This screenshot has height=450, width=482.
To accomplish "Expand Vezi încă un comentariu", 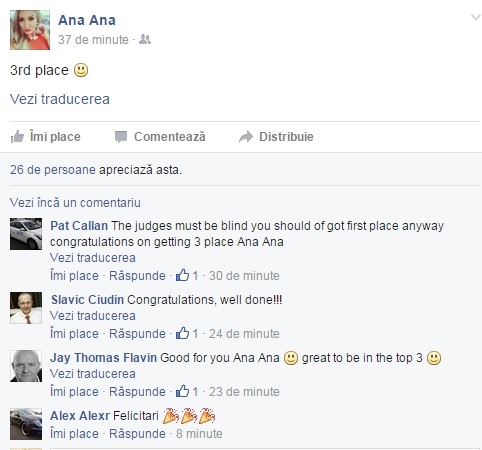I will tap(75, 203).
